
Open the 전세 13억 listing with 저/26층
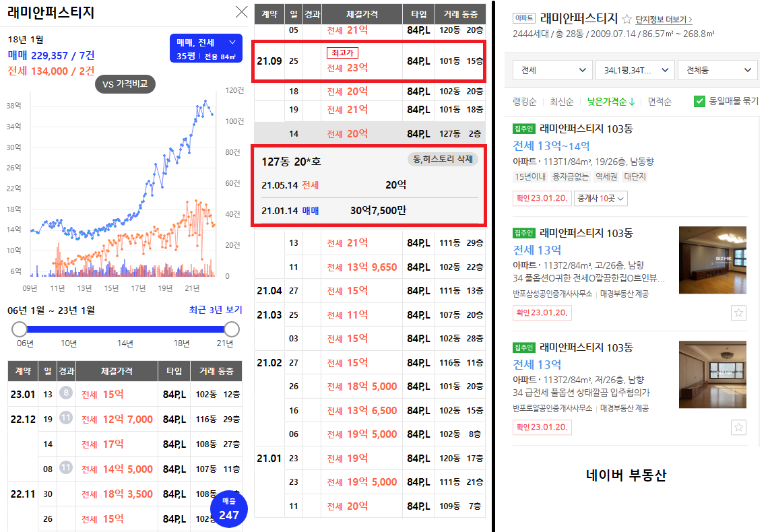537,364
